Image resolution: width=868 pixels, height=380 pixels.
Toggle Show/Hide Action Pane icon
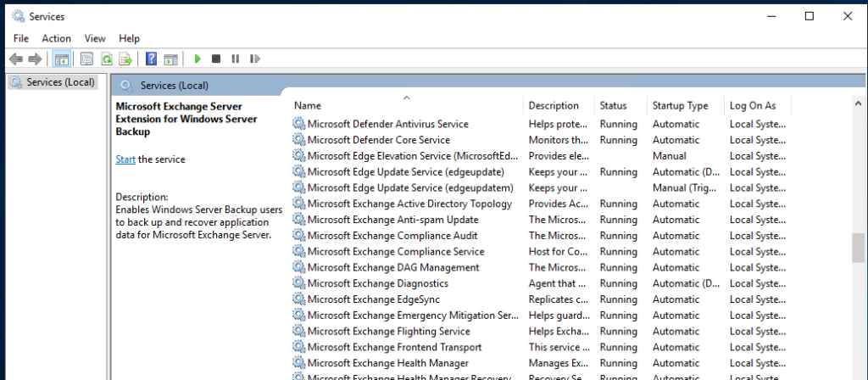(171, 59)
